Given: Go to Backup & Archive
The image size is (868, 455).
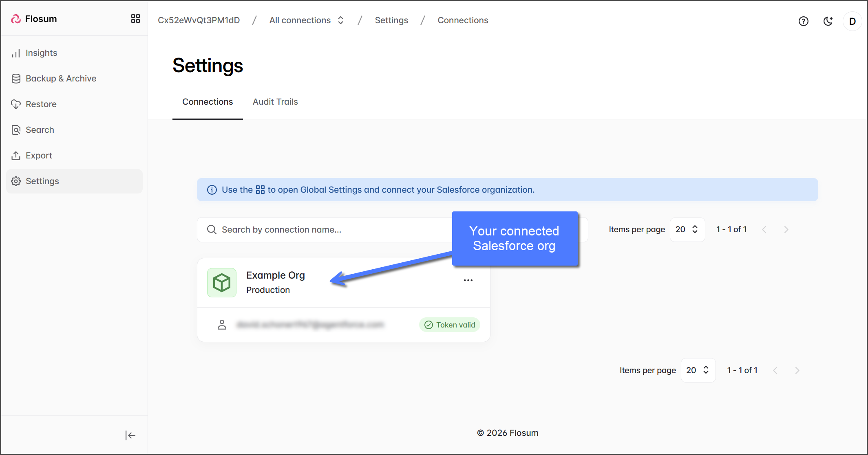Looking at the screenshot, I should (x=61, y=79).
